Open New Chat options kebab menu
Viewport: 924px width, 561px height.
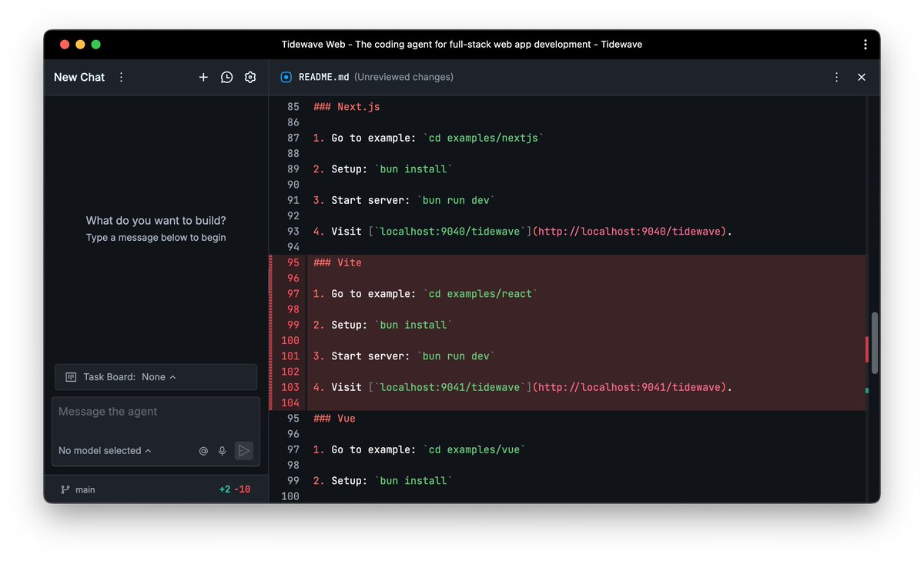pos(121,77)
